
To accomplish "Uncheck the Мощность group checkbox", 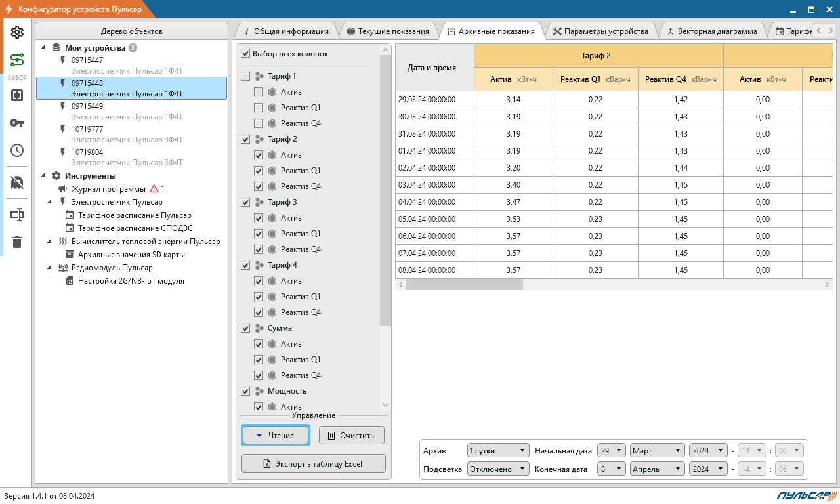I will tap(245, 391).
